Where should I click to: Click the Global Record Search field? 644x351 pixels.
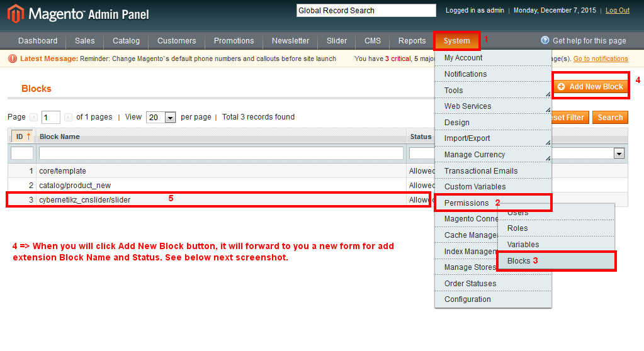pos(366,11)
